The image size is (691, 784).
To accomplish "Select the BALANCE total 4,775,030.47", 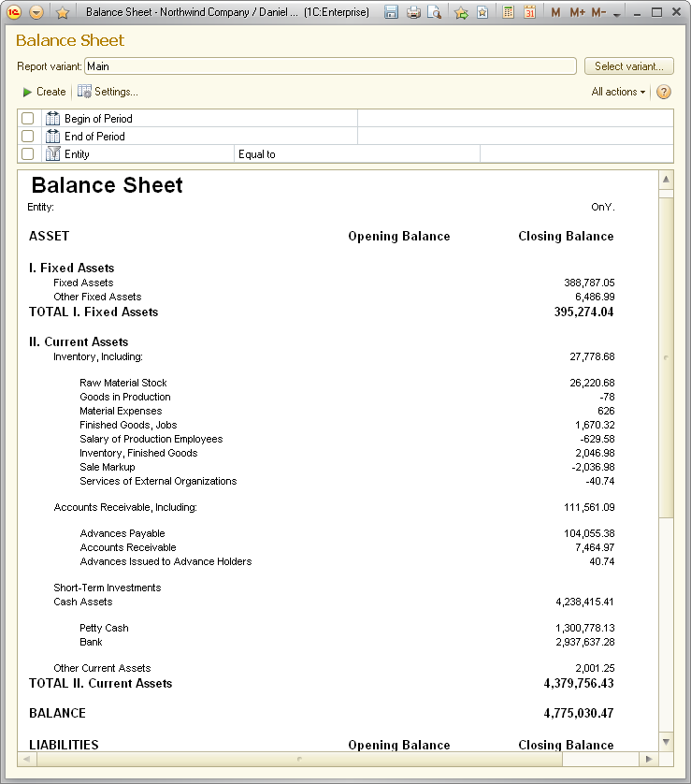I will (579, 714).
